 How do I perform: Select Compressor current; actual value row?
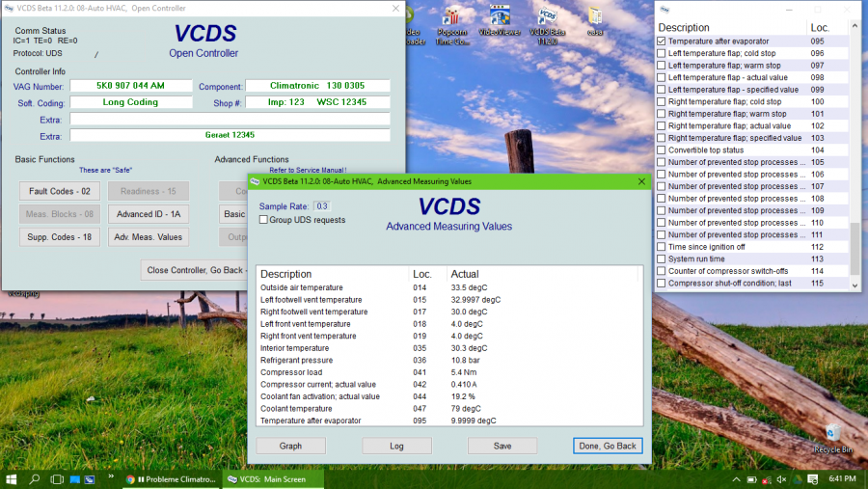click(449, 384)
